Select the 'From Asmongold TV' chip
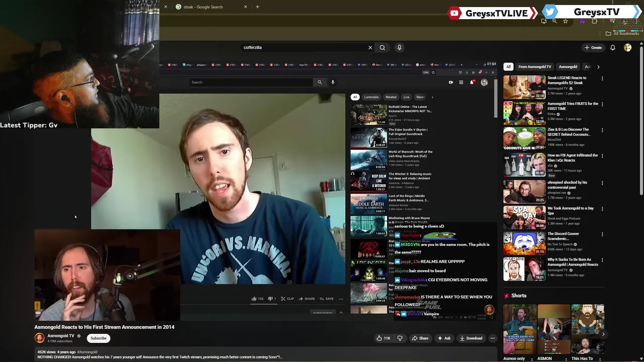644x362 pixels. [x=535, y=67]
